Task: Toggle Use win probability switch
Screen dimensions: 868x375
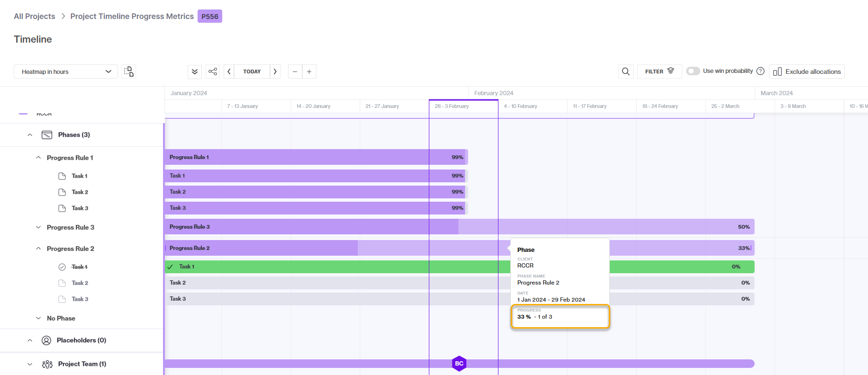Action: tap(693, 71)
